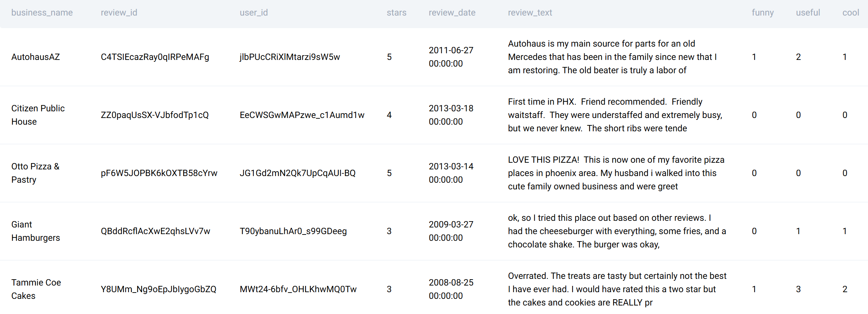Click the stars value for Otto Pizza & Pastry

tap(389, 173)
